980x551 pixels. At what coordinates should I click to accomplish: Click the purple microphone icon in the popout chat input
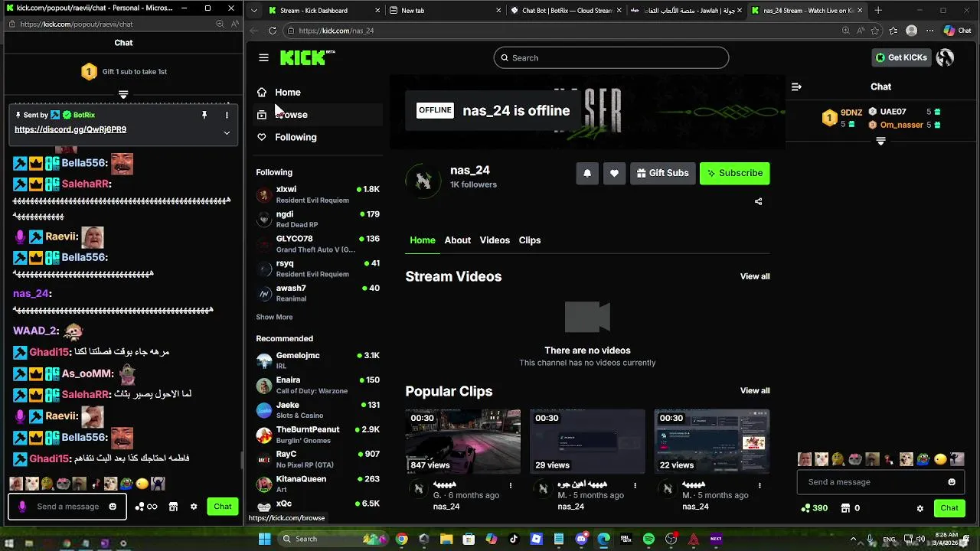coord(21,507)
